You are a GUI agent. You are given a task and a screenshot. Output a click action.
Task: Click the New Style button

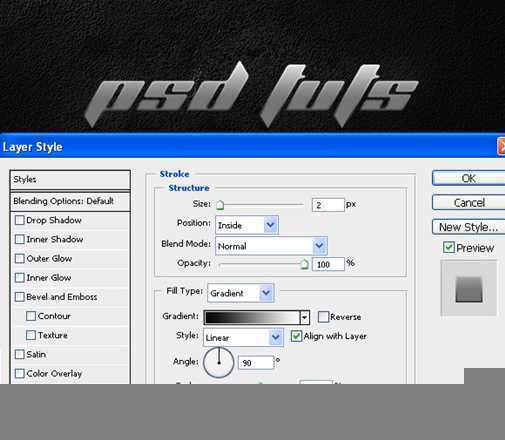coord(468,227)
